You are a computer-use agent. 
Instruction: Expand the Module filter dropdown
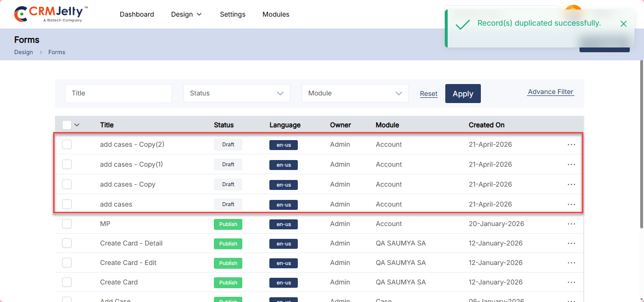click(x=355, y=94)
